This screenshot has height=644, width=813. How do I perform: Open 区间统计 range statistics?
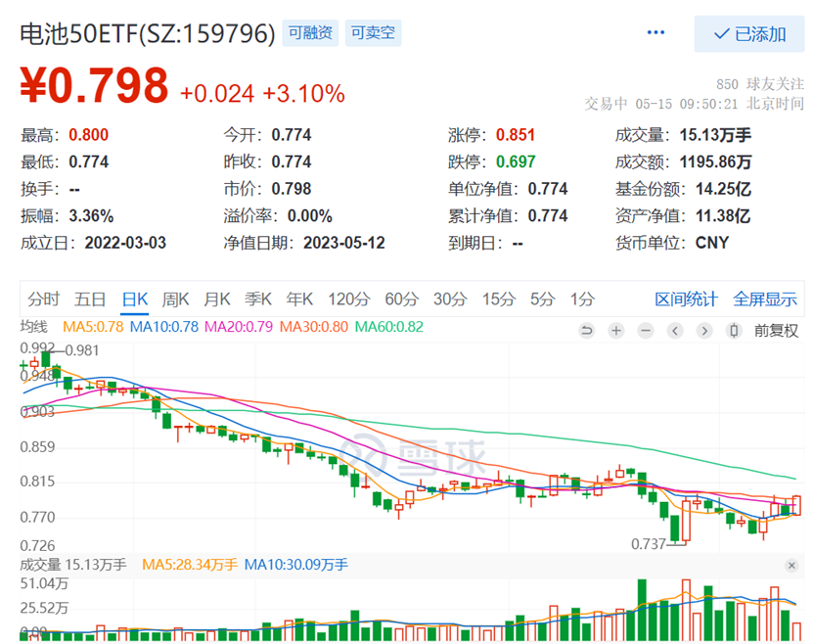click(686, 299)
